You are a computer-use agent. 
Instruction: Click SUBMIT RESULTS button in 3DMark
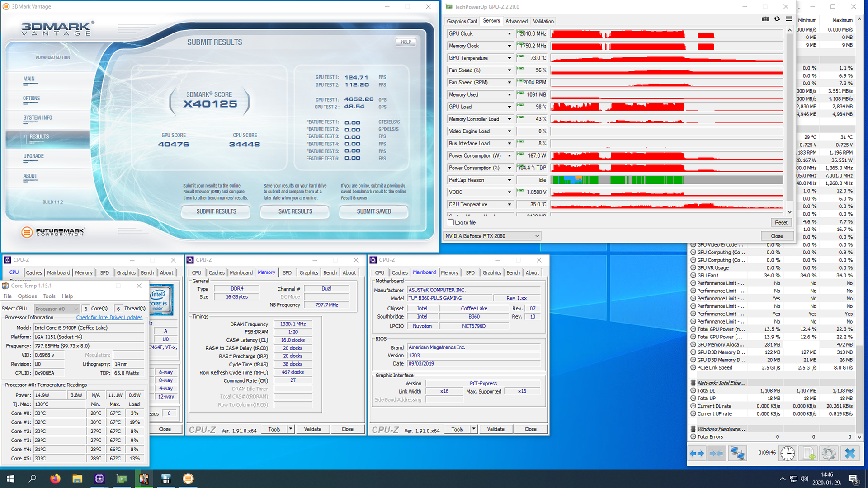[x=216, y=211]
